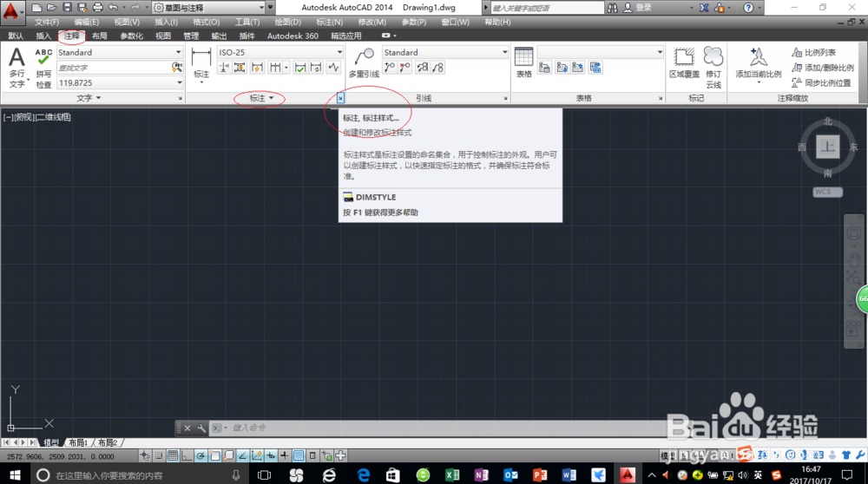
Task: Toggle lineweight display in status bar
Action: (284, 455)
